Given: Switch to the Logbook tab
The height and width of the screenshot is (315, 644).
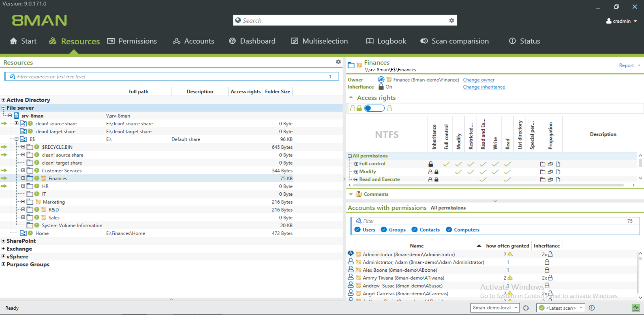Looking at the screenshot, I should pyautogui.click(x=386, y=41).
